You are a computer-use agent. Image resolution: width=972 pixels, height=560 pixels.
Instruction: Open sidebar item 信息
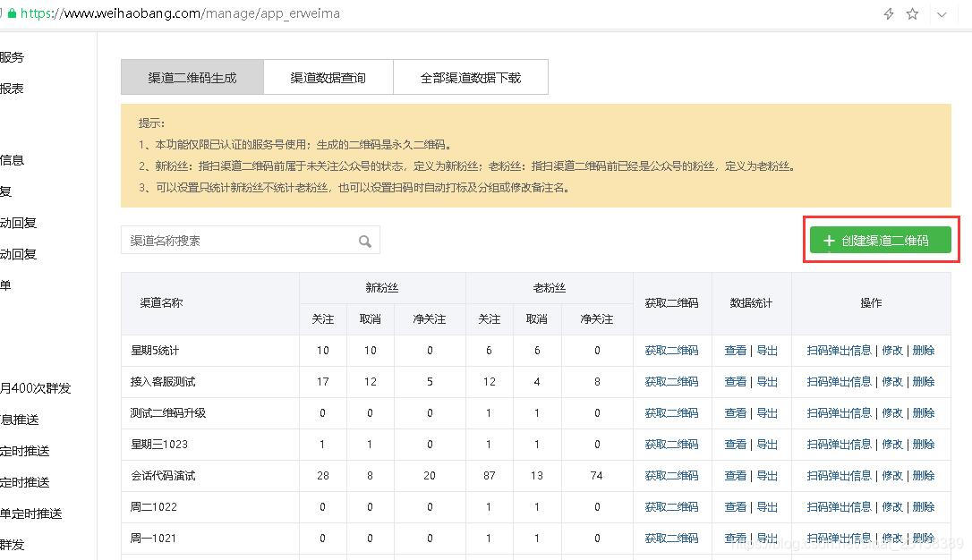tap(12, 160)
